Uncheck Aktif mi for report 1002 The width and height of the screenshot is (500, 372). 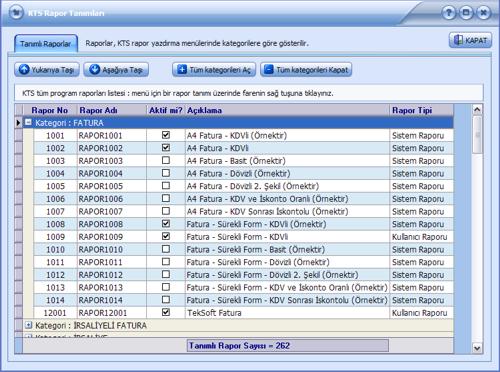[166, 148]
